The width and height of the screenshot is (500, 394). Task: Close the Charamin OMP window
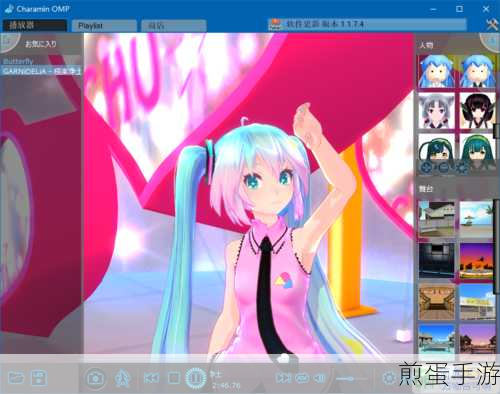point(486,9)
